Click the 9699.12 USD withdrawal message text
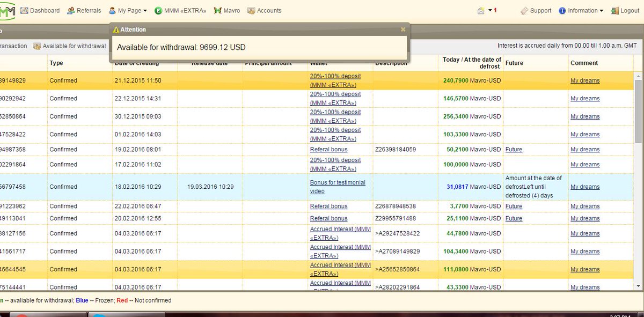The height and width of the screenshot is (317, 644). [x=181, y=47]
